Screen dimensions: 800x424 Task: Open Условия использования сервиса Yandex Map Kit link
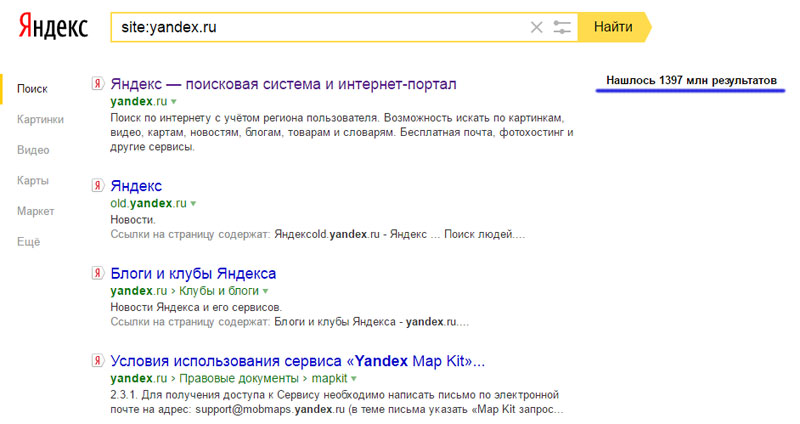pyautogui.click(x=297, y=361)
